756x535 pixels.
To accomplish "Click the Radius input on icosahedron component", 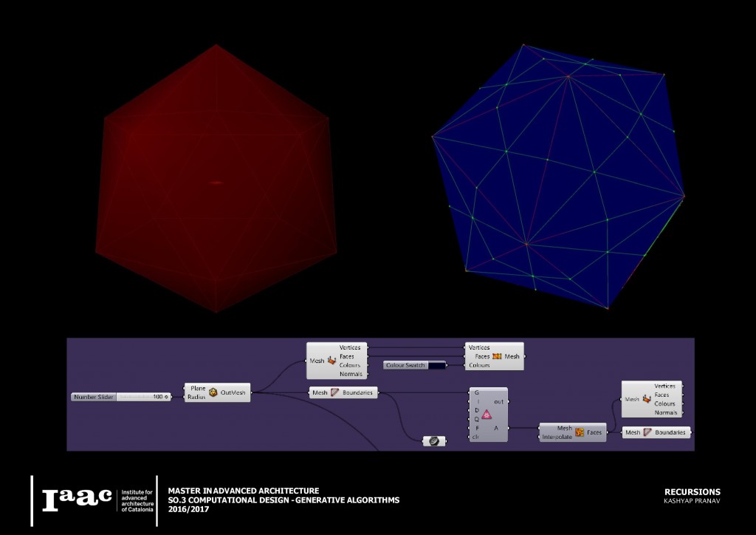I will (x=196, y=397).
